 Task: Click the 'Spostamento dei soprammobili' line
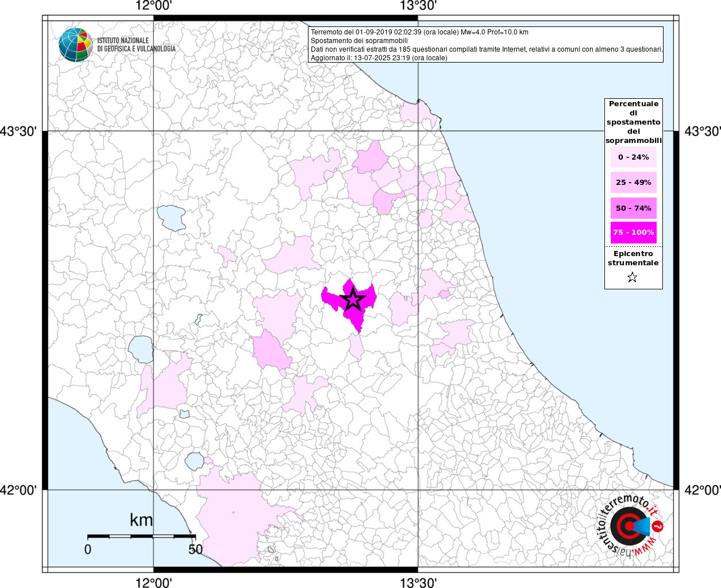(359, 41)
